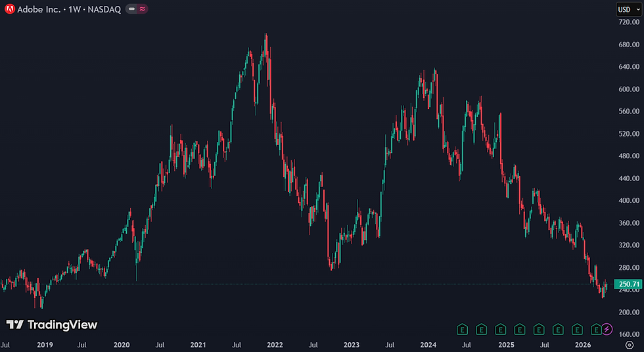Click the 2019 time axis label

45,345
